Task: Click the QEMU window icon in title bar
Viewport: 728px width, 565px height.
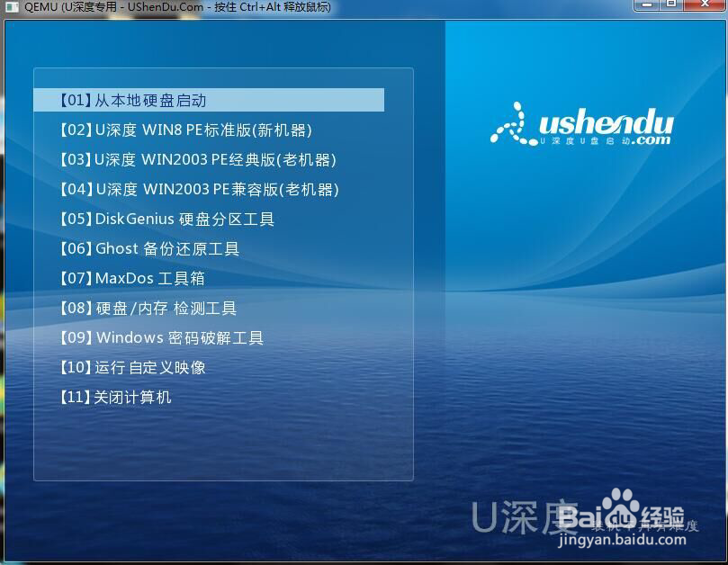Action: (12, 7)
